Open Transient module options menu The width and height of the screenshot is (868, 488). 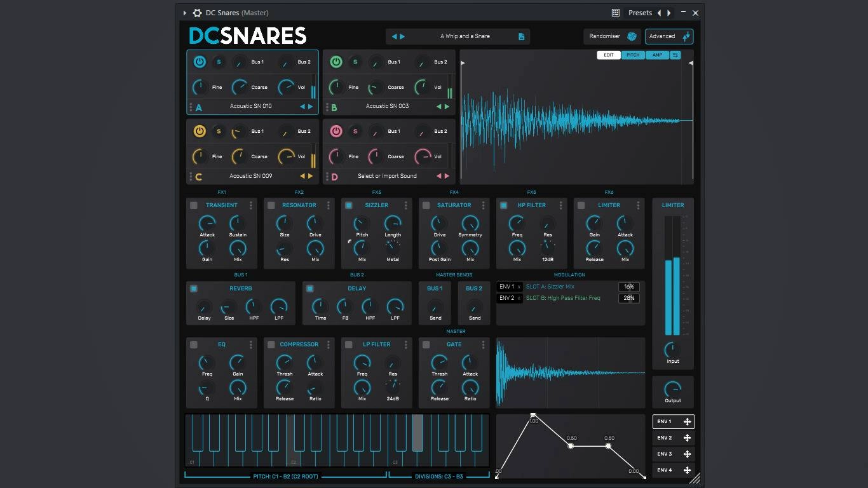click(x=251, y=205)
